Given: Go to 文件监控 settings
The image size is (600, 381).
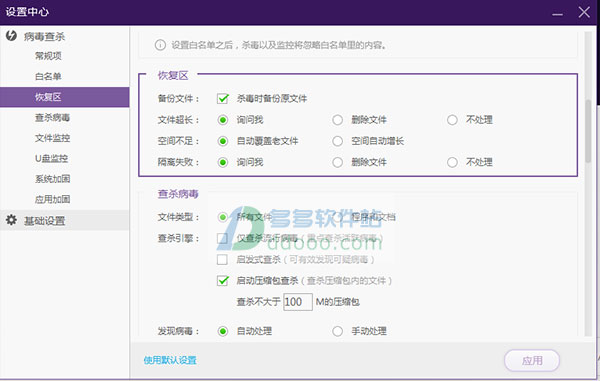Looking at the screenshot, I should pos(52,138).
